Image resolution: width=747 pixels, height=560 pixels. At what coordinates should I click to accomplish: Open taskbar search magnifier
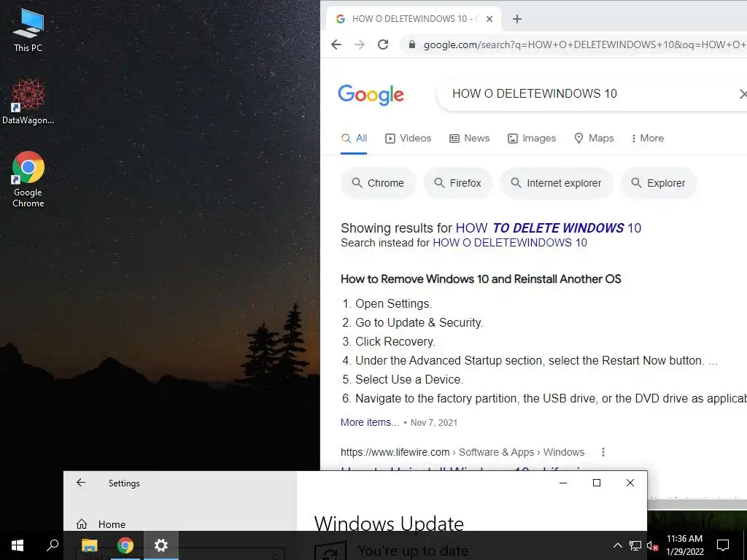pyautogui.click(x=53, y=545)
